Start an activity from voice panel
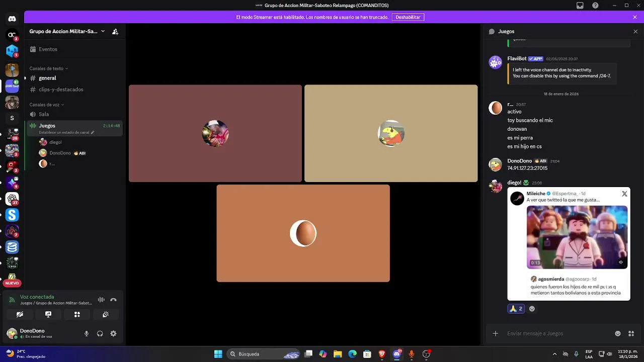Image resolution: width=644 pixels, height=362 pixels. click(77, 314)
